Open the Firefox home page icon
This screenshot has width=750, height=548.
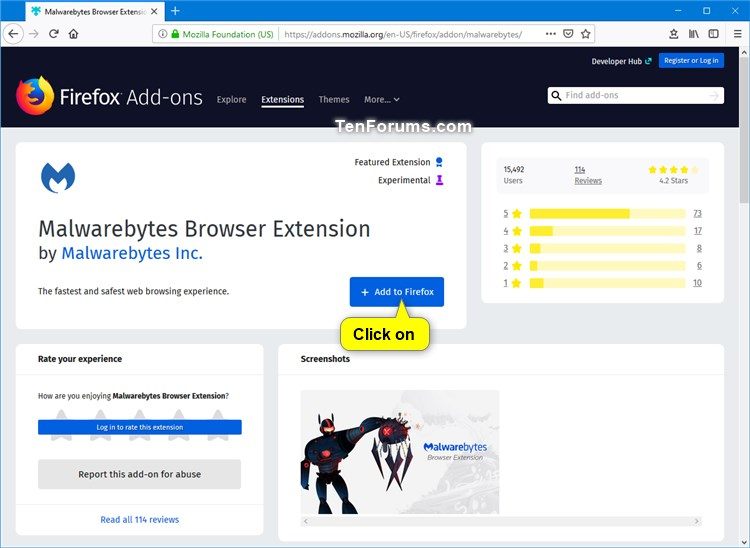point(73,34)
